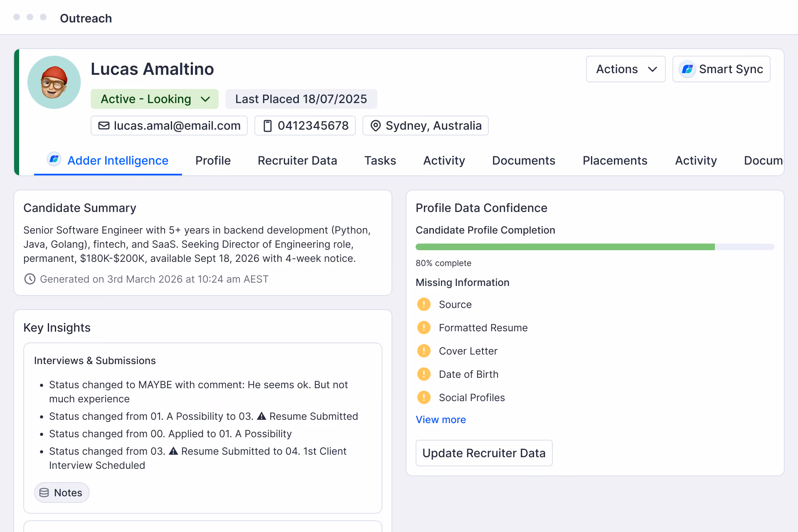798x532 pixels.
Task: Click the phone icon beside 0412345678
Action: click(268, 126)
